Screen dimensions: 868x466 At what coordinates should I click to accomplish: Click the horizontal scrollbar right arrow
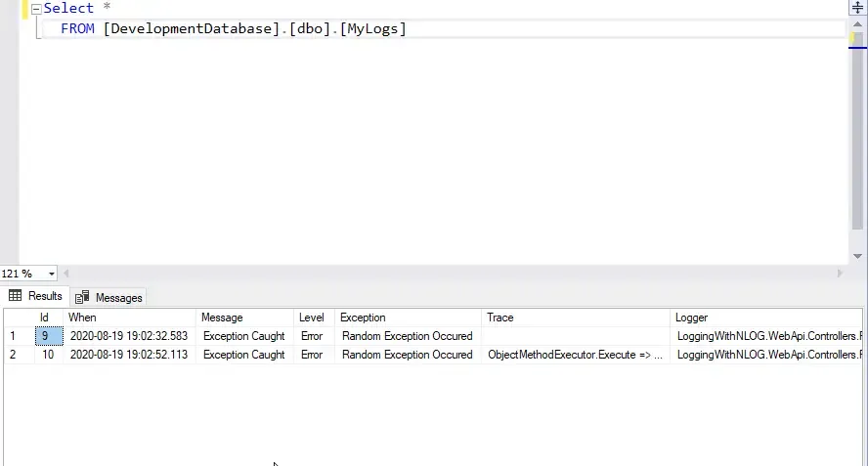pyautogui.click(x=840, y=273)
